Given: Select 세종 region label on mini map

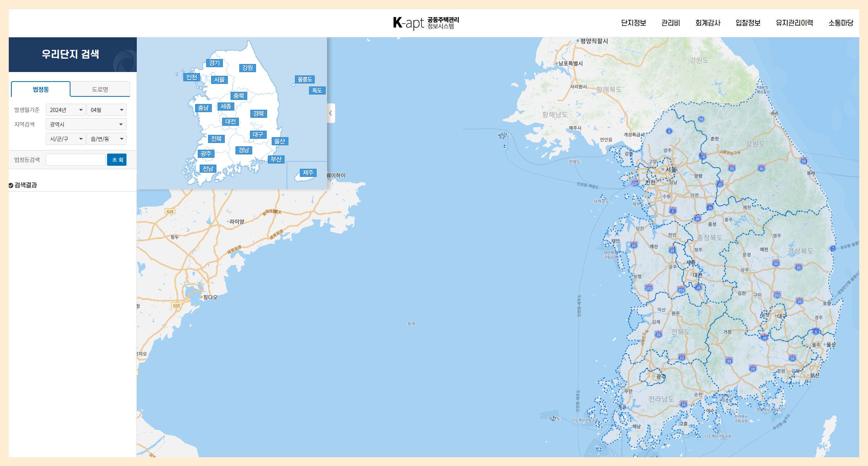Looking at the screenshot, I should 226,106.
